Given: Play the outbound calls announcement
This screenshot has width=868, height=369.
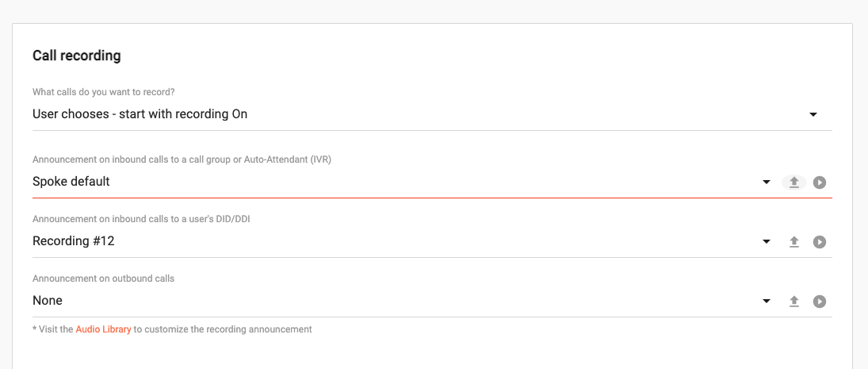Looking at the screenshot, I should coord(820,302).
